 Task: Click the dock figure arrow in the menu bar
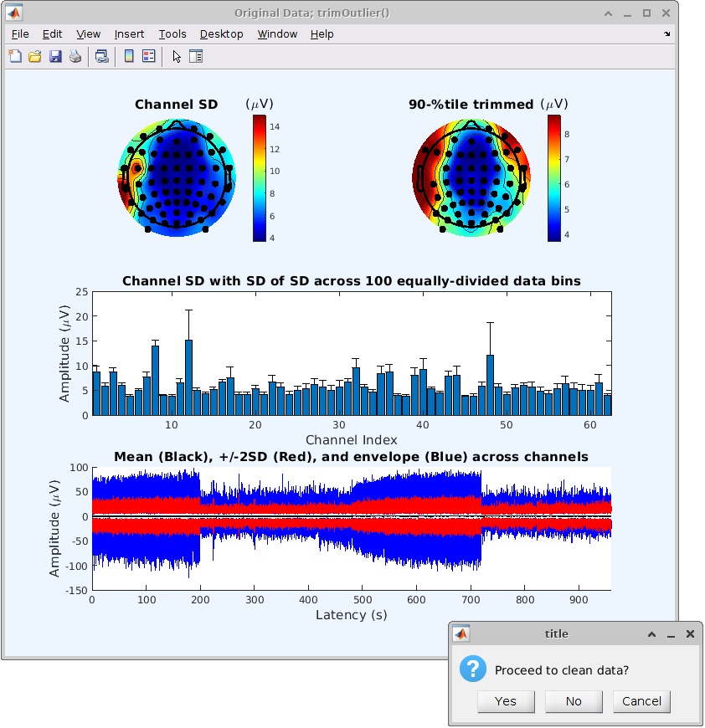[667, 34]
